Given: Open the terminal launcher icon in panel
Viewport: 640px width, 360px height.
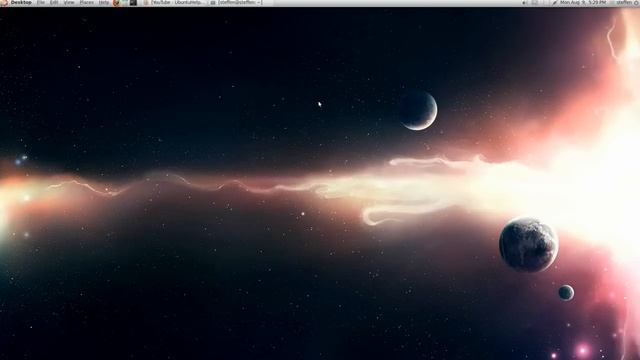Looking at the screenshot, I should 133,2.
